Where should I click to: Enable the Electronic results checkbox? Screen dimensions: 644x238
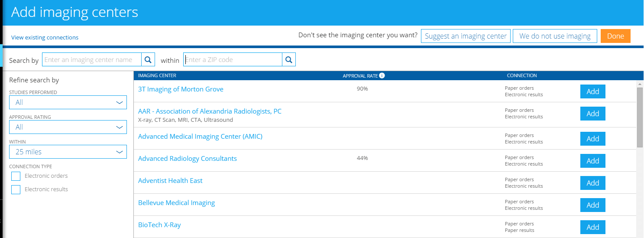click(x=16, y=189)
